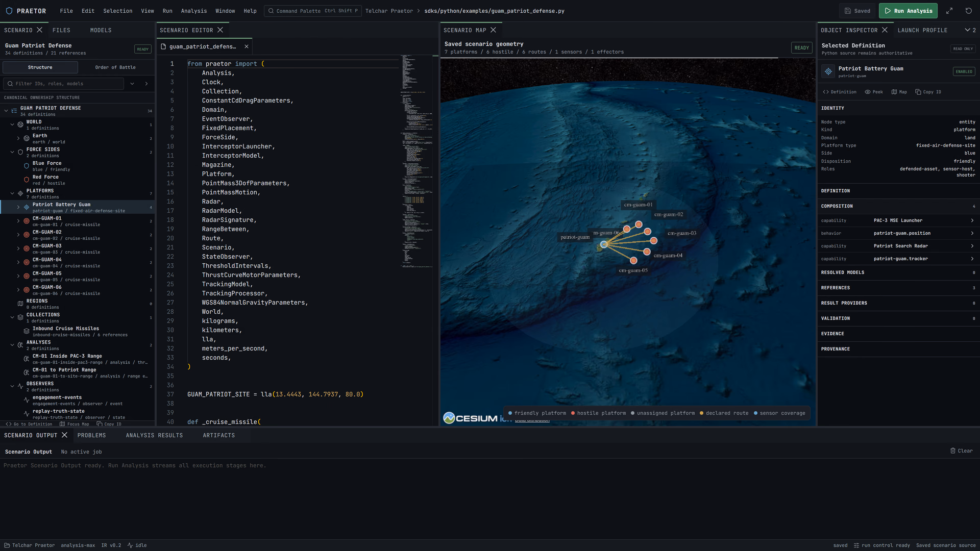Click the CM-01 Inside PAC-3 Range analysis icon
This screenshot has height=551, width=980.
[27, 359]
